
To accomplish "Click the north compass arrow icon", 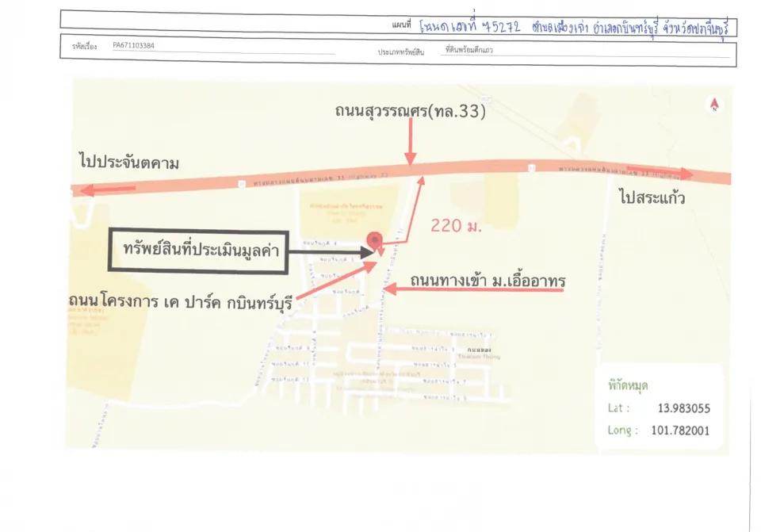I will click(714, 105).
